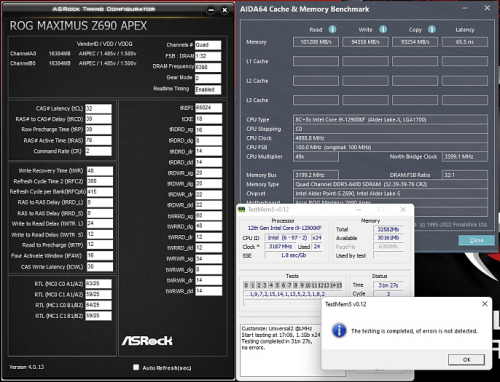The width and height of the screenshot is (500, 382).
Task: Click the CAS Write Latency (tCWL) field
Action: 100,267
